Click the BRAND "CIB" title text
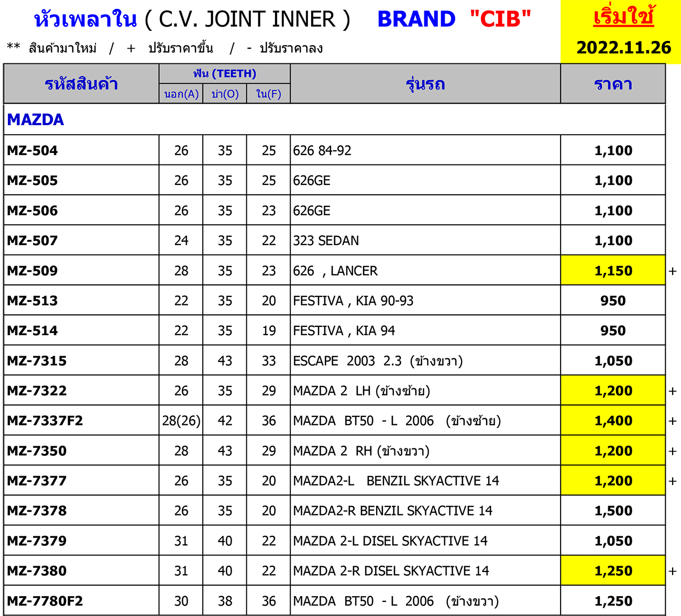This screenshot has width=681, height=616. (454, 19)
